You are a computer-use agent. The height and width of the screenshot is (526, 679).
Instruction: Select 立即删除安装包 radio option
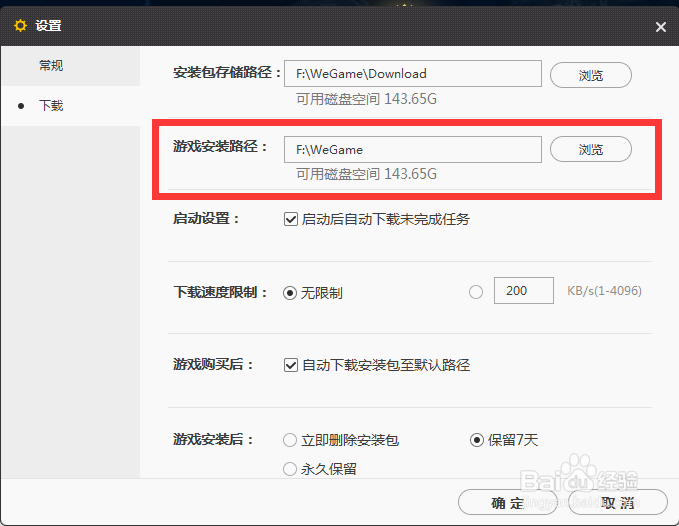point(290,440)
